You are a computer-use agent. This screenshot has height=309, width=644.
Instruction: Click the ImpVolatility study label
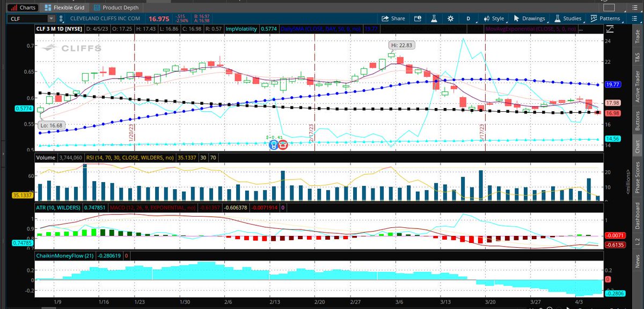click(242, 30)
